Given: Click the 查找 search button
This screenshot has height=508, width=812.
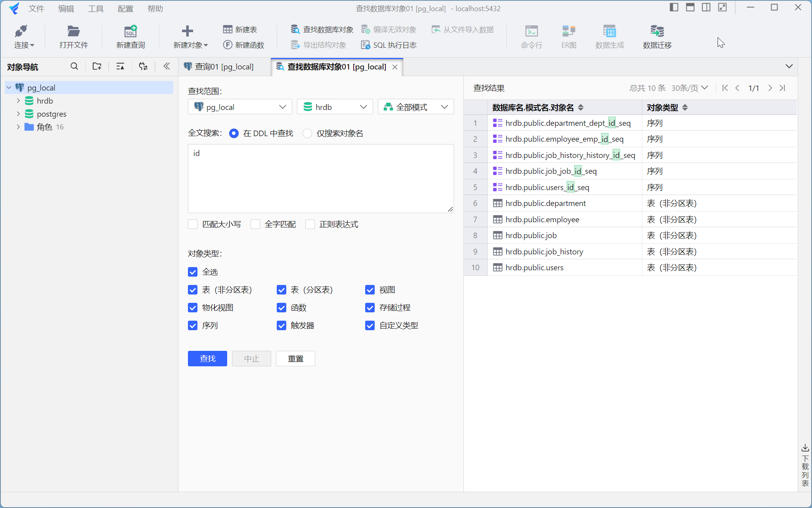Looking at the screenshot, I should click(207, 359).
